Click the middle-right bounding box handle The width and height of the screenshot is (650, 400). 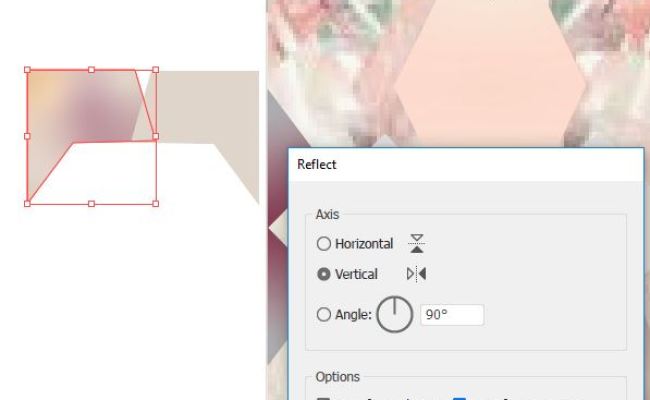[156, 136]
